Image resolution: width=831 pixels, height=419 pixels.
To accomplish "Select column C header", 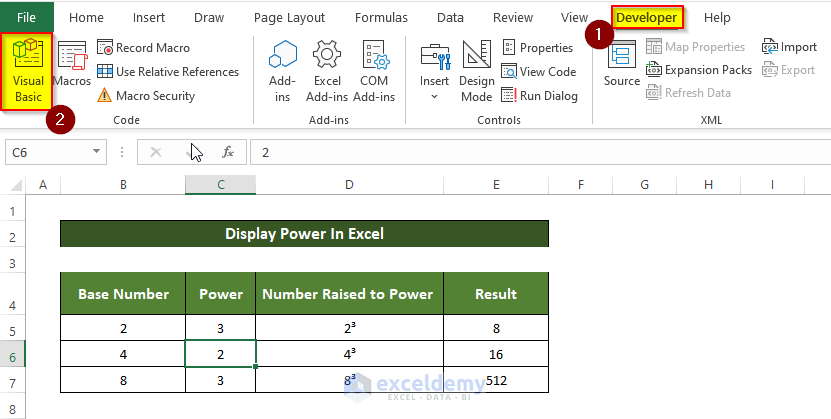I will pos(220,184).
